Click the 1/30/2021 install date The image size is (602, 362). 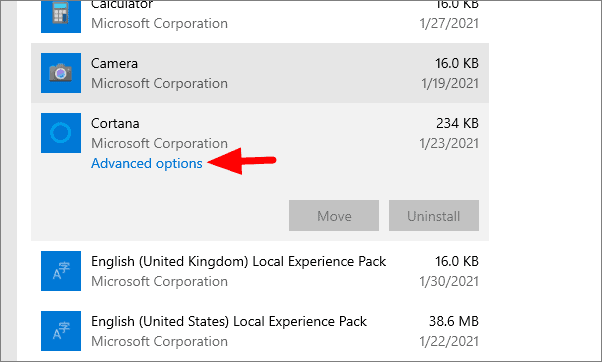click(449, 282)
